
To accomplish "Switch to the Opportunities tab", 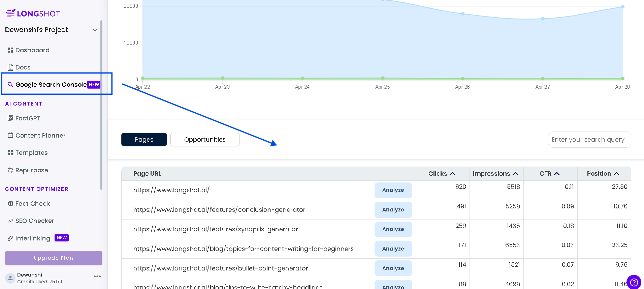I will [205, 140].
